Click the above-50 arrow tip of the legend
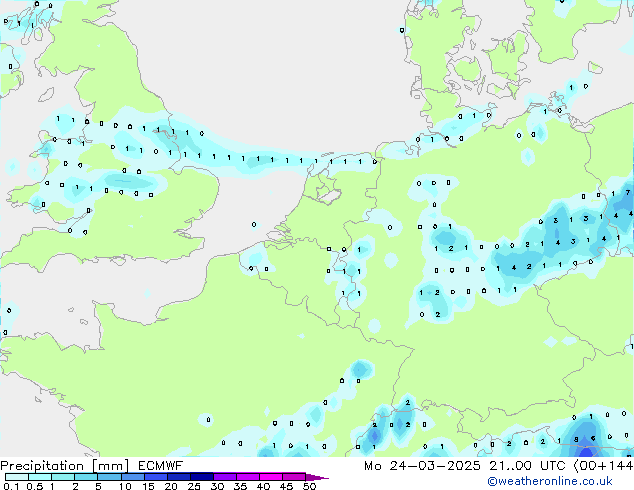Screen dimensions: 634x490 (x=317, y=477)
